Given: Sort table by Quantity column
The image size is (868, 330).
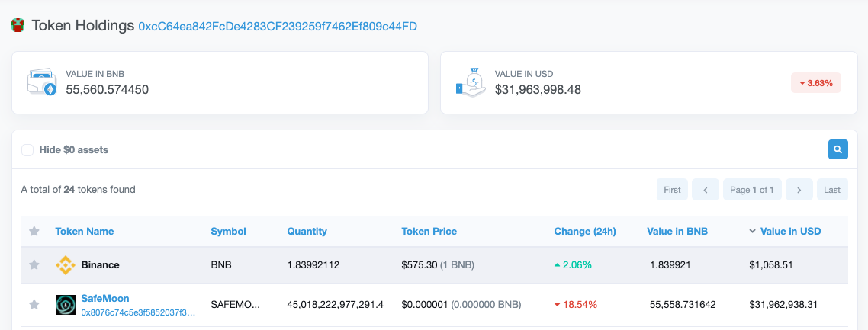Looking at the screenshot, I should point(307,231).
